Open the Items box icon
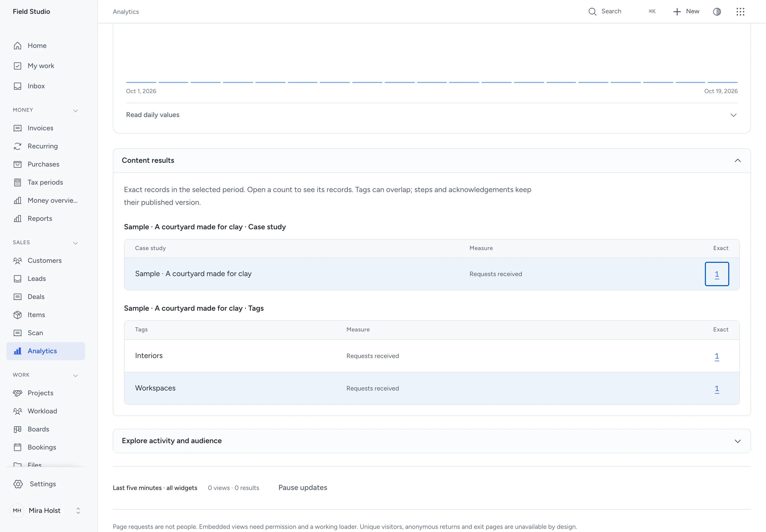766x532 pixels. (18, 315)
